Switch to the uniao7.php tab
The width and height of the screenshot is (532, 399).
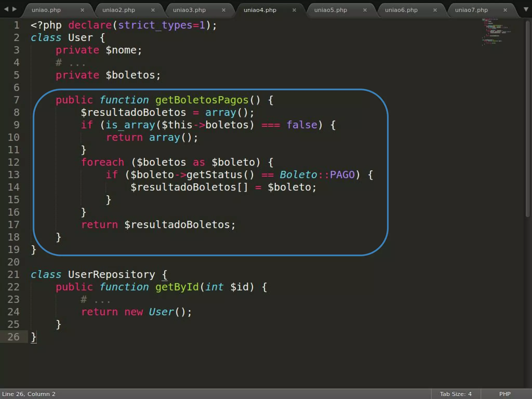coord(471,10)
